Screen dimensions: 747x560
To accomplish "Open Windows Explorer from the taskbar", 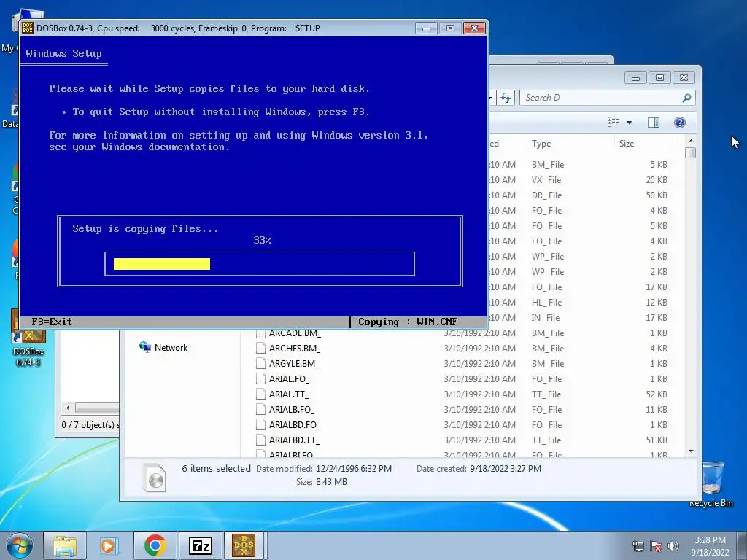I will [x=65, y=545].
